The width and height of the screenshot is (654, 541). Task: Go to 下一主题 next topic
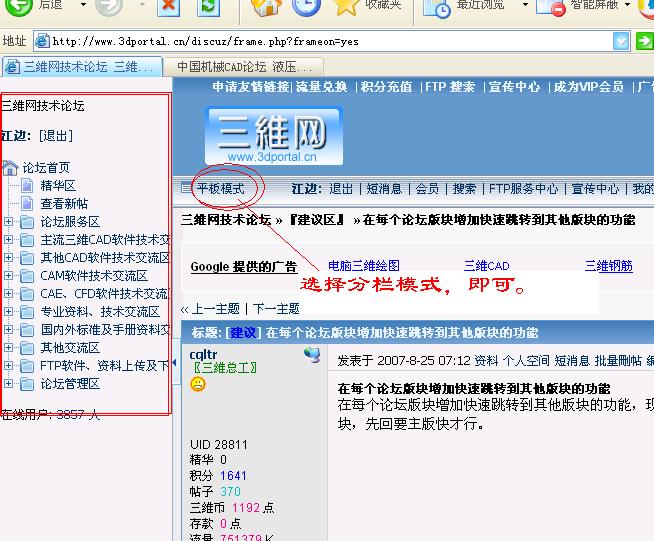tap(276, 309)
